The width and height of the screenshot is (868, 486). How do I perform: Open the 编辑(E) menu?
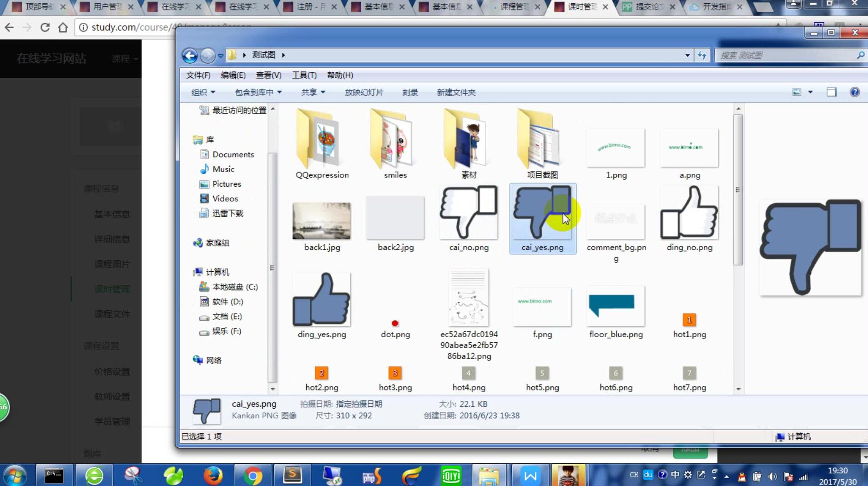point(233,75)
